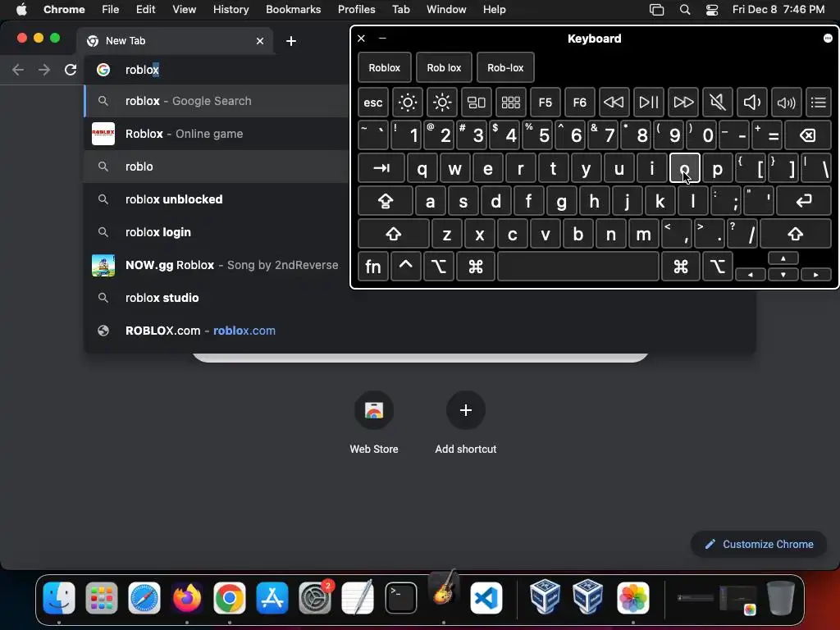Click the down arrow key
Screen dimensions: 840x630
(783, 275)
